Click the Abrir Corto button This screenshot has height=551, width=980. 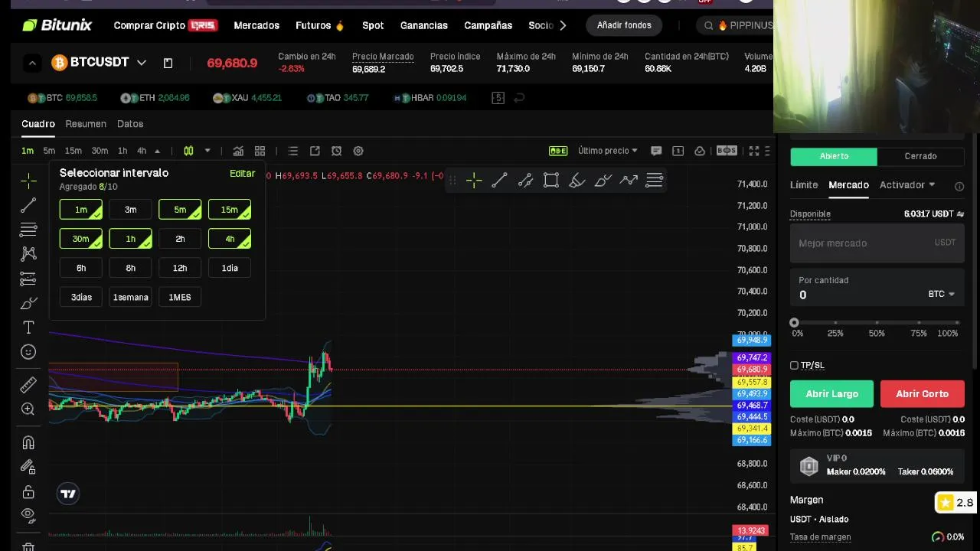click(922, 393)
